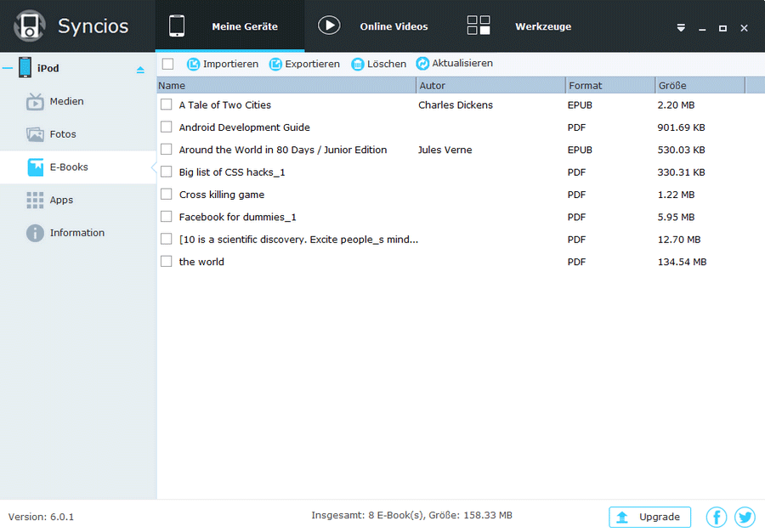
Task: Select the title Big list of CSS hacks_1
Action: coord(232,173)
